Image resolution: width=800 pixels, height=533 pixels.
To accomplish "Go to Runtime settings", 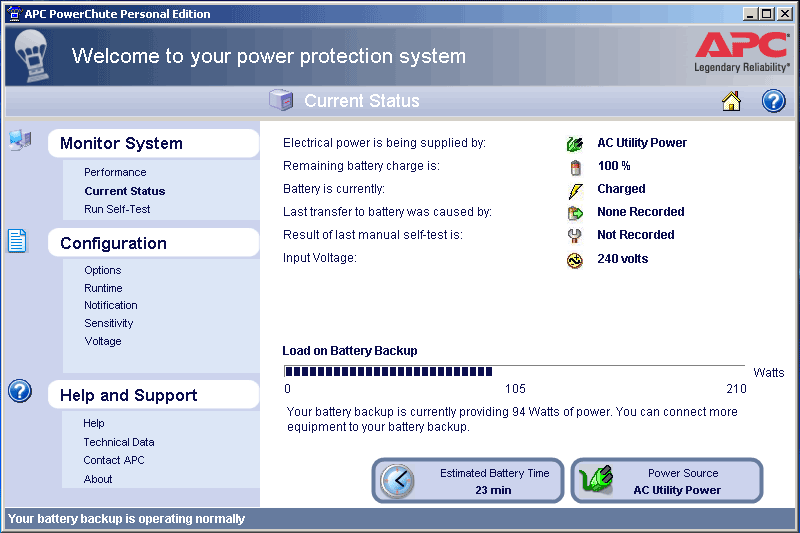I will coord(103,288).
